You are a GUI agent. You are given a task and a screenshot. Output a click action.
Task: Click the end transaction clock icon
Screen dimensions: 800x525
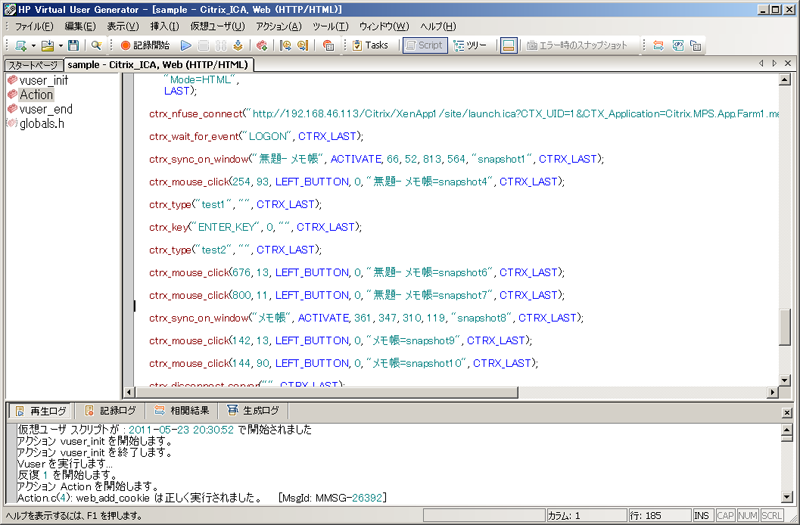[x=303, y=45]
